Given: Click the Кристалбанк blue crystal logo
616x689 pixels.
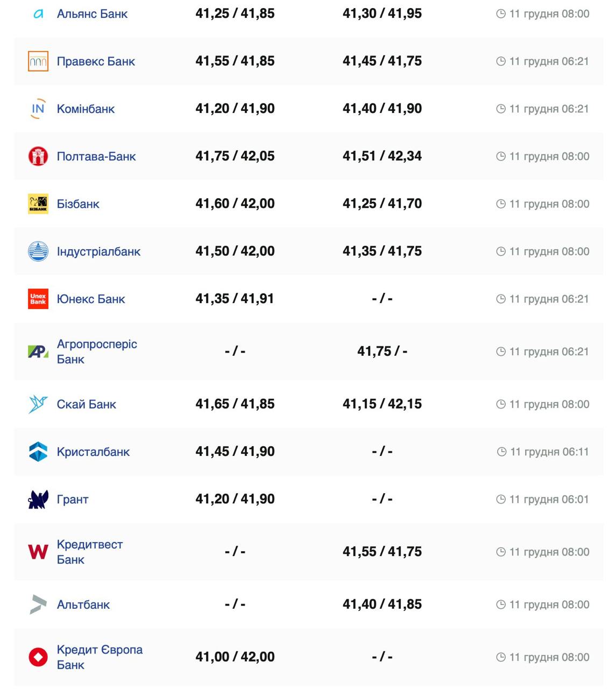Looking at the screenshot, I should 38,452.
